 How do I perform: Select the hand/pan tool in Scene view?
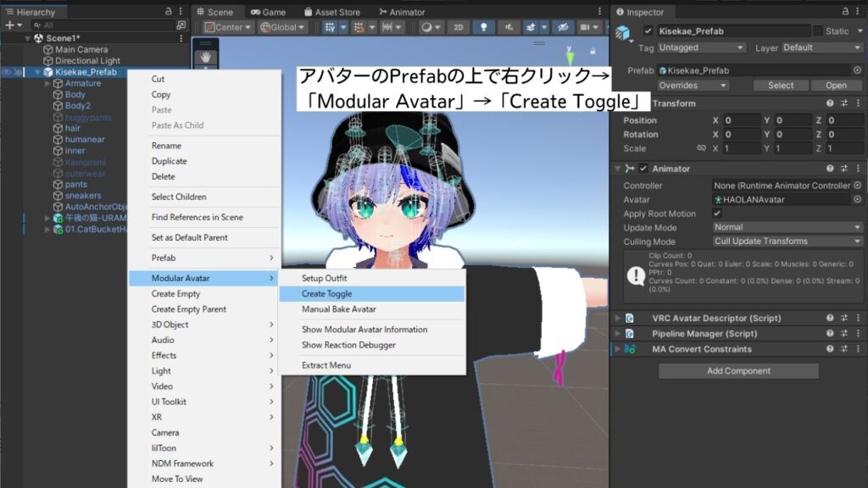204,58
